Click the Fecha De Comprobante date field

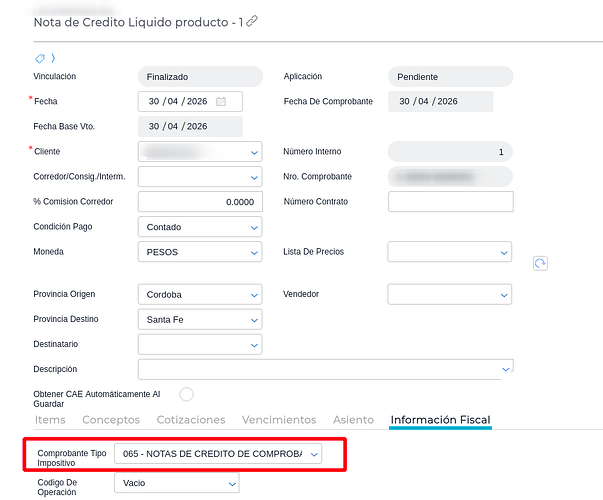(x=441, y=102)
